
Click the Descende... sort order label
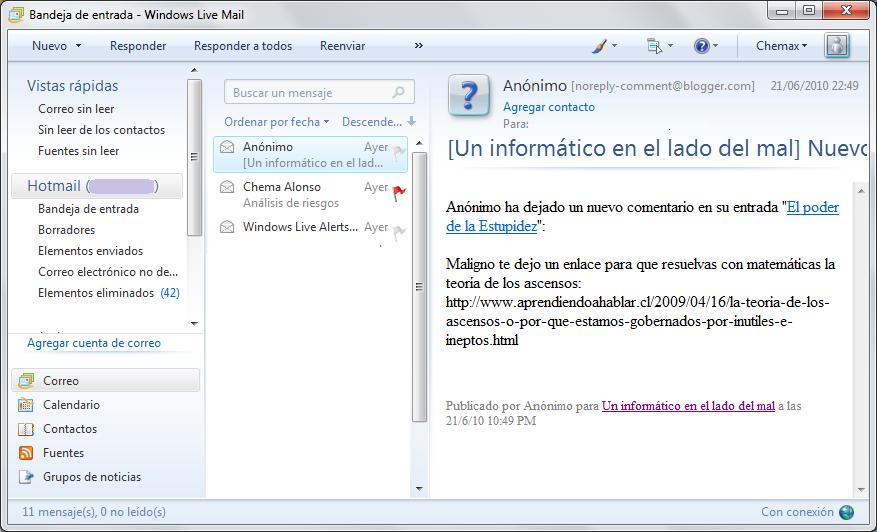pyautogui.click(x=372, y=121)
